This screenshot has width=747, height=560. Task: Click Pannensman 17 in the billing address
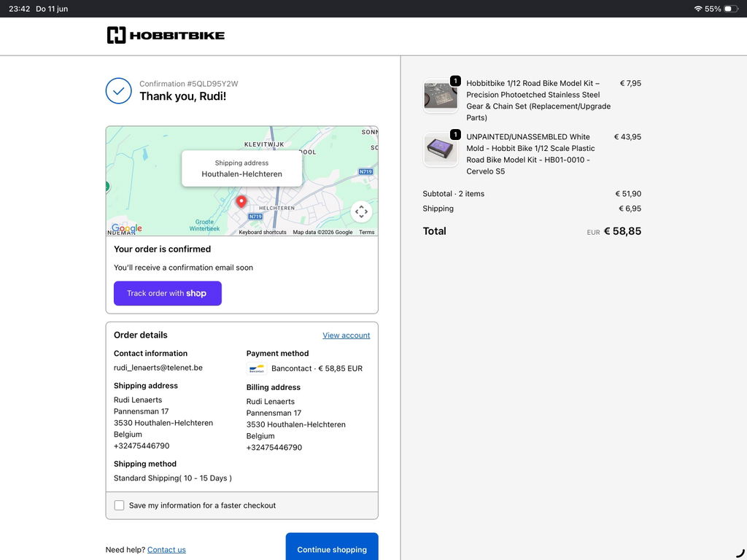tap(274, 413)
